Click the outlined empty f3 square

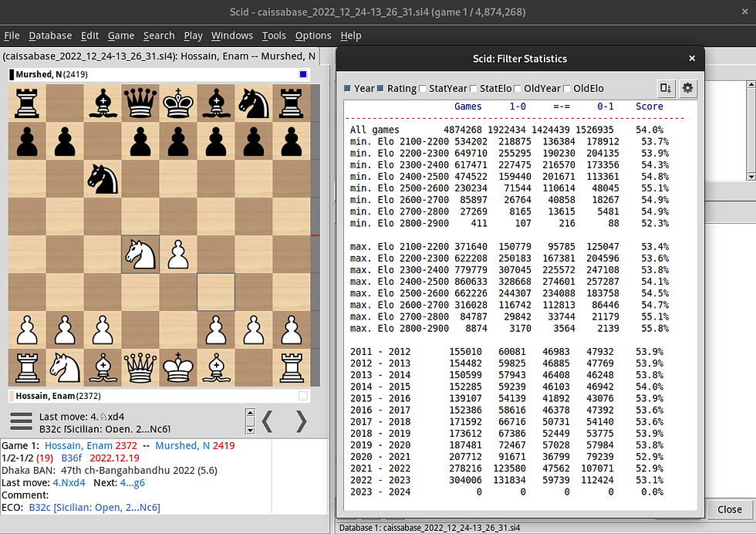point(215,292)
